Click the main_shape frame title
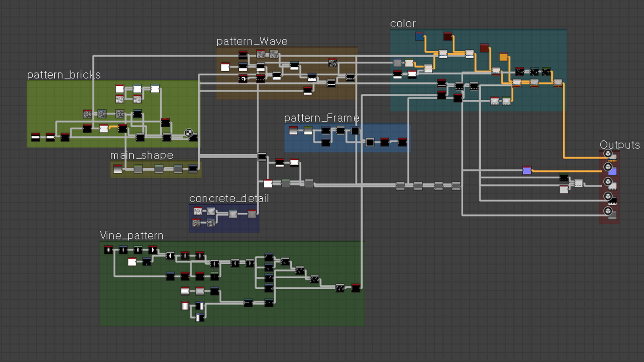 tap(142, 155)
